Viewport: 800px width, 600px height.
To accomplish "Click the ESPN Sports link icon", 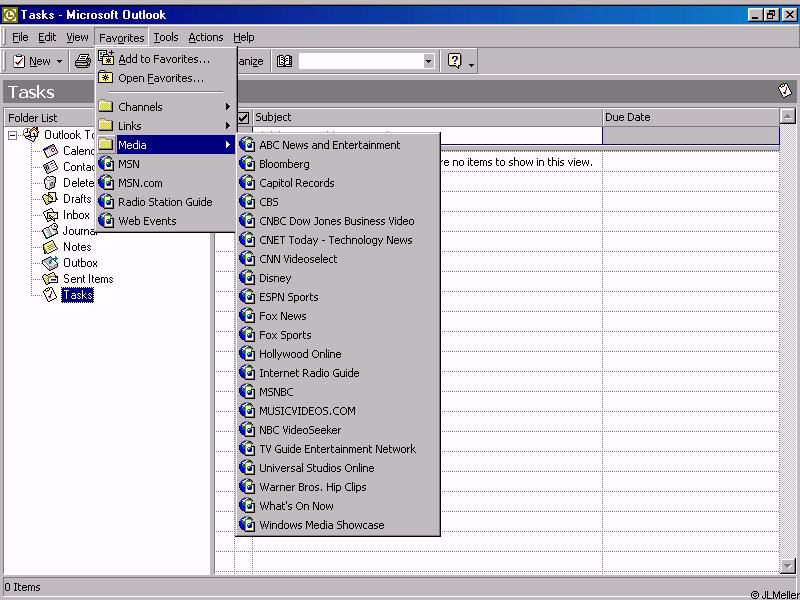I will (248, 297).
